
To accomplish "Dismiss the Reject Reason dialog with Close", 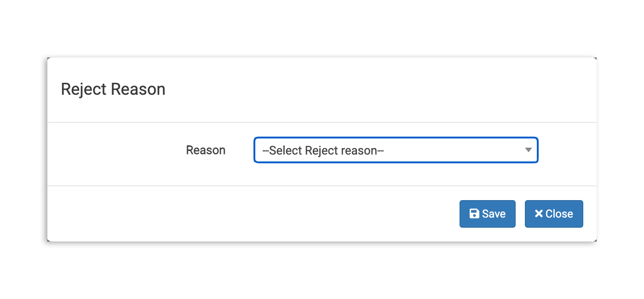I will [554, 214].
